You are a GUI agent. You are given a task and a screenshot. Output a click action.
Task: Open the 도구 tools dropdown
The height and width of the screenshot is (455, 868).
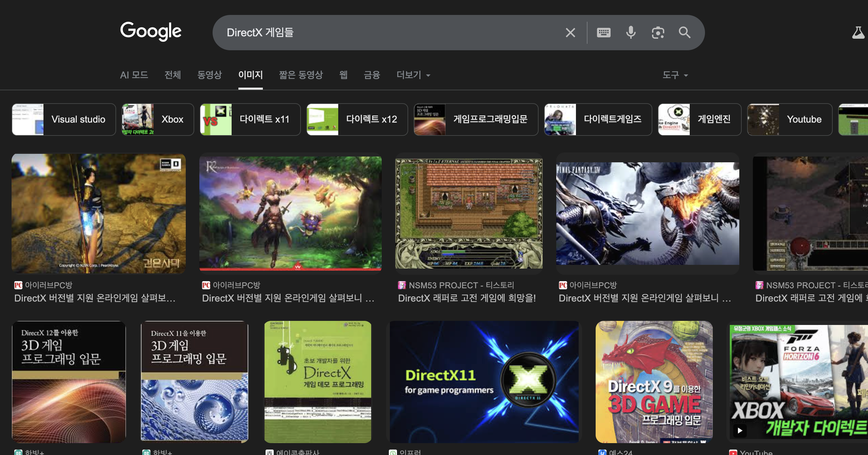coord(675,75)
